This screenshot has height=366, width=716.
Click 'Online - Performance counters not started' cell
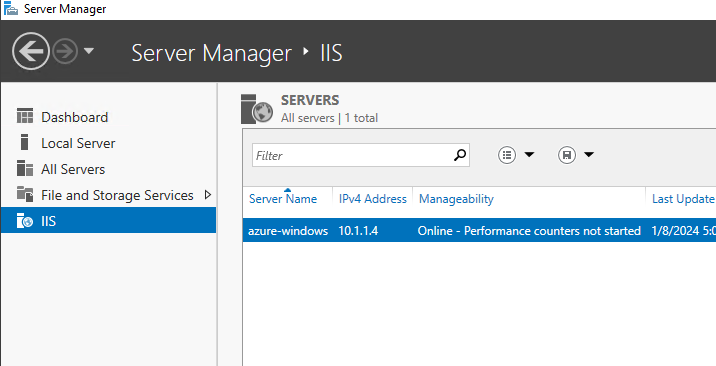tap(529, 231)
